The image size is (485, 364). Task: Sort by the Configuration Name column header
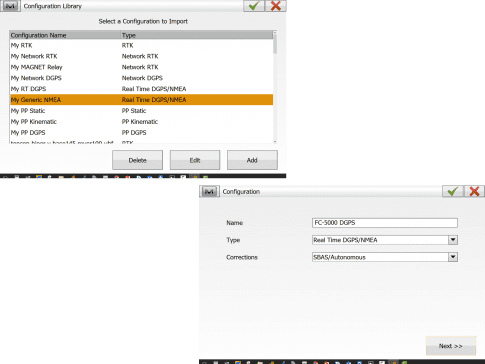pos(65,35)
